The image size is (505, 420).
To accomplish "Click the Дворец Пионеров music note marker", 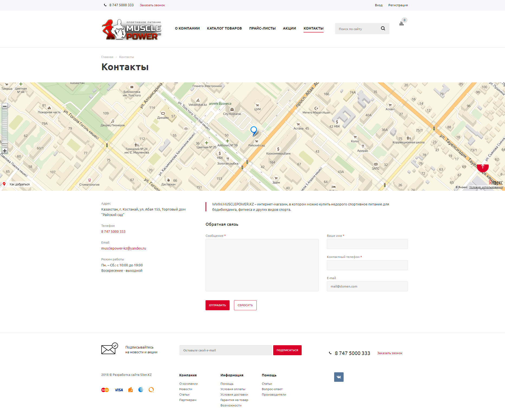I will [x=113, y=121].
